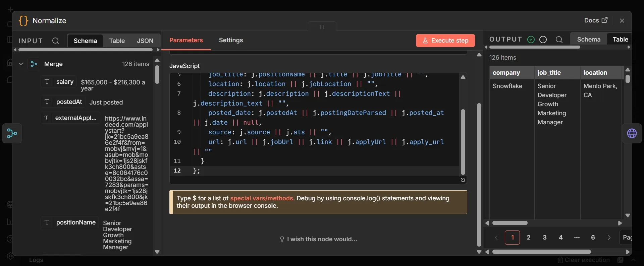Go to output page 6
The width and height of the screenshot is (644, 266).
pyautogui.click(x=593, y=238)
